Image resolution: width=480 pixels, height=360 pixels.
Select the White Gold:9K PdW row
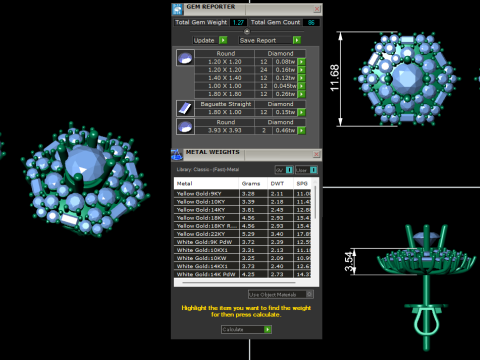point(243,242)
